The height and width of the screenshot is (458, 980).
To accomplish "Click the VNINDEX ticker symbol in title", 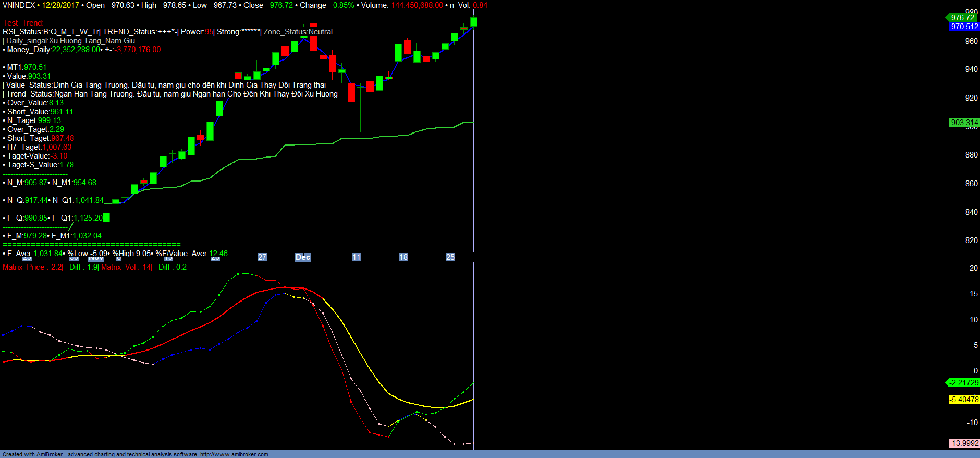I will (19, 5).
